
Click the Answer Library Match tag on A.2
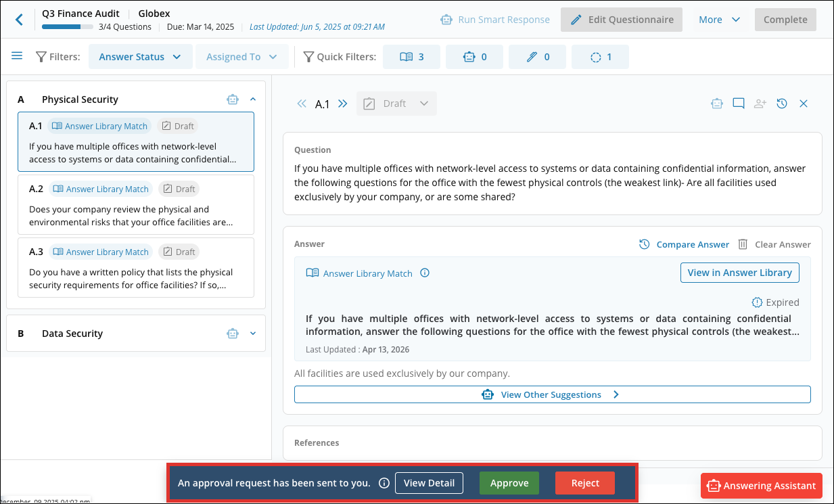tap(101, 189)
